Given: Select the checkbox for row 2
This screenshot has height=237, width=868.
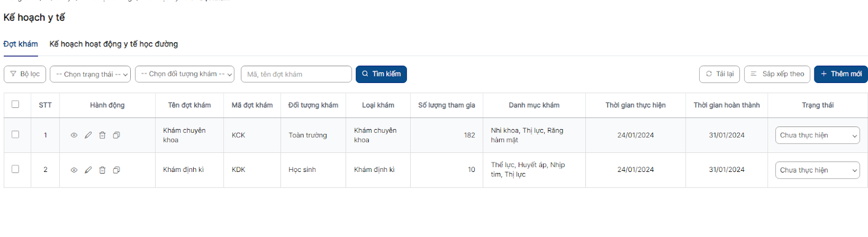Looking at the screenshot, I should click(x=15, y=169).
